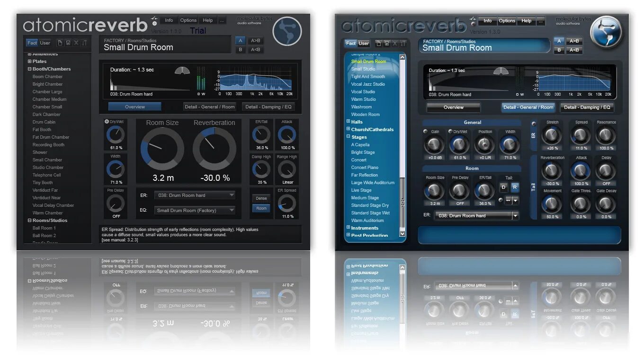Click the delete preset X icon in left window
The image size is (644, 355).
point(76,43)
